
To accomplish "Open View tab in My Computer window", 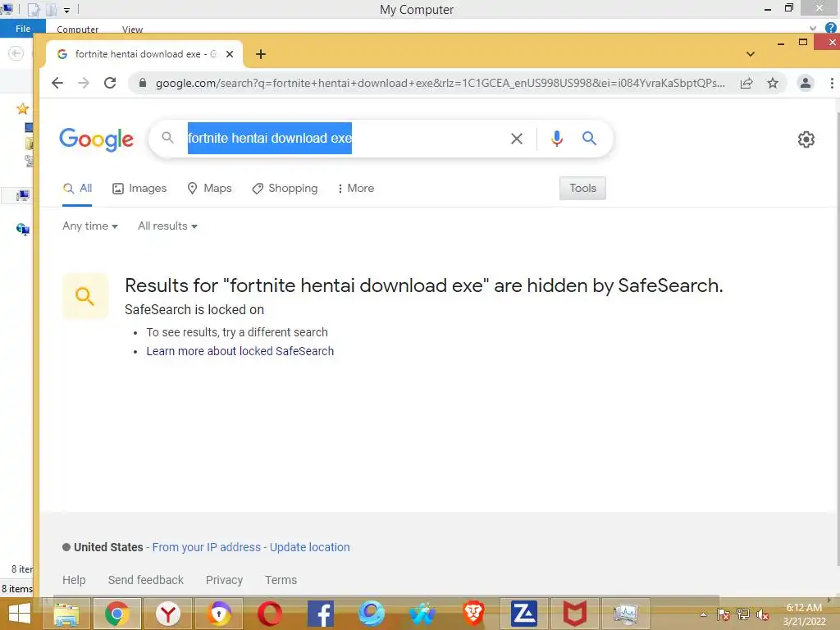I will (x=132, y=30).
